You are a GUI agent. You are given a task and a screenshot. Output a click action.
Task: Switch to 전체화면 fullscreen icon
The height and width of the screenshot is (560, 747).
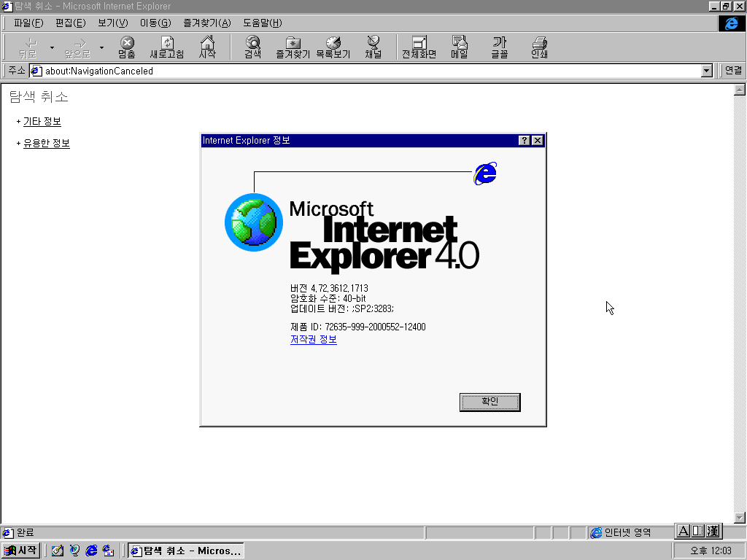tap(419, 47)
